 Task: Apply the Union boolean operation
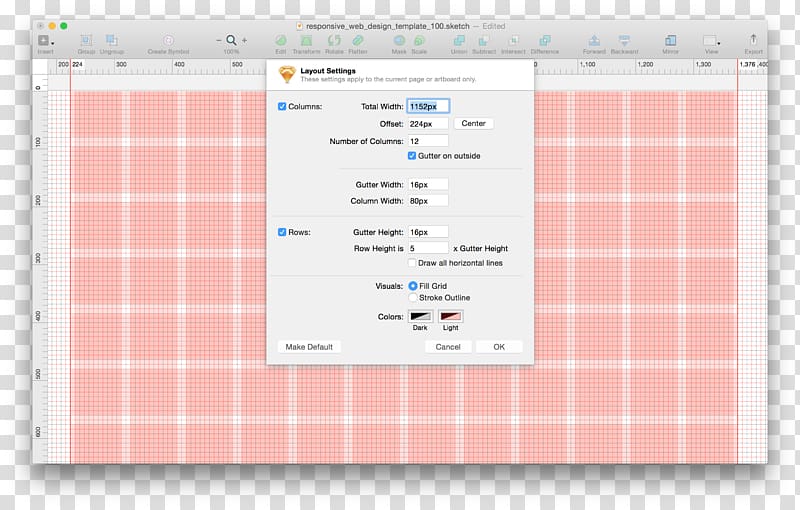459,41
